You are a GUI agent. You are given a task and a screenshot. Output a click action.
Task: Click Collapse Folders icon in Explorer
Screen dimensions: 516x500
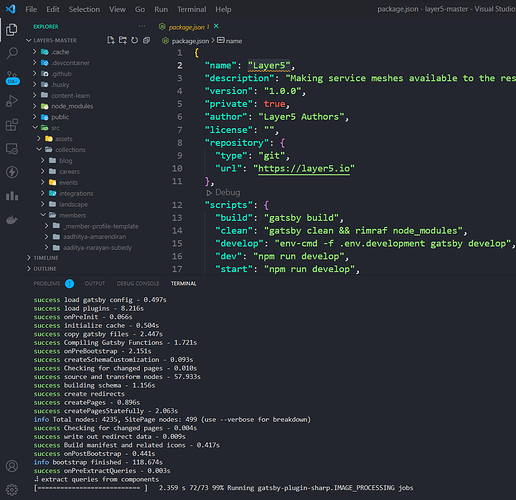point(146,40)
